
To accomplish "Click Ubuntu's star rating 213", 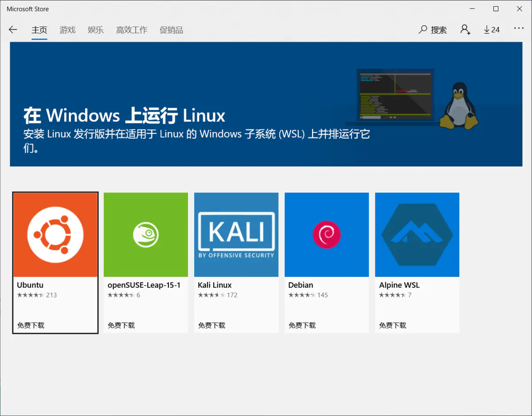I will click(x=37, y=295).
